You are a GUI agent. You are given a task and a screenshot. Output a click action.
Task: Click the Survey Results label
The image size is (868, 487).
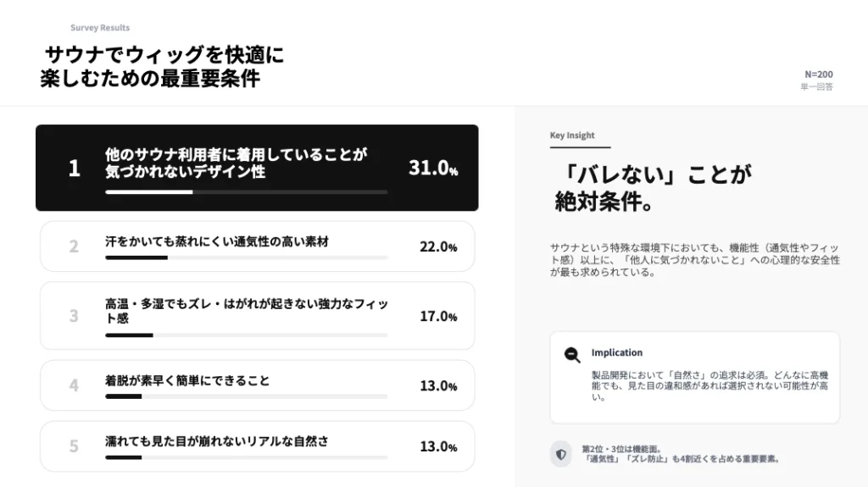(x=100, y=28)
